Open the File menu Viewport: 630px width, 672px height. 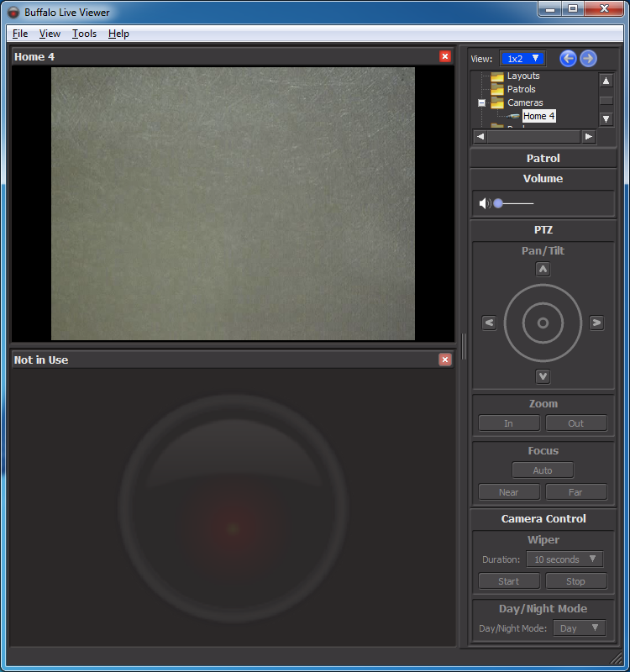click(x=20, y=34)
